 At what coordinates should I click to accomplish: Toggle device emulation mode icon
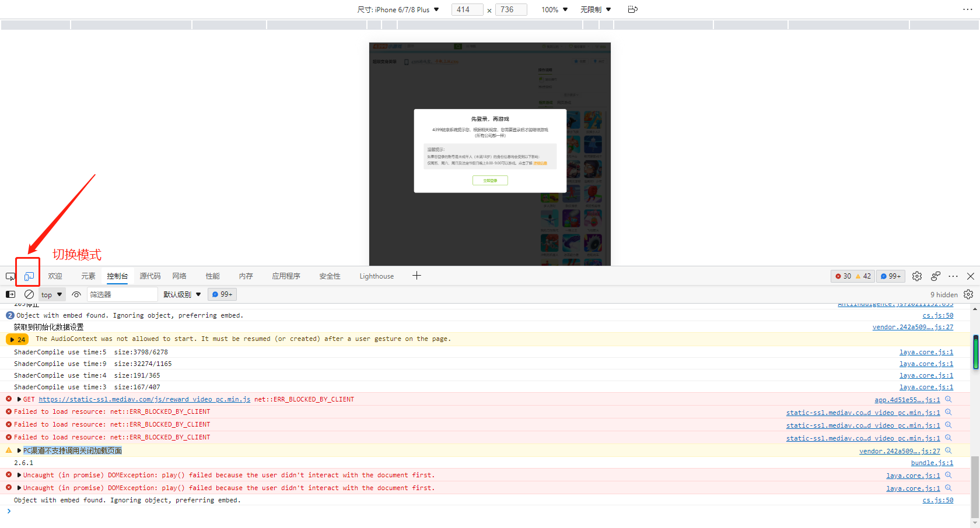(29, 276)
